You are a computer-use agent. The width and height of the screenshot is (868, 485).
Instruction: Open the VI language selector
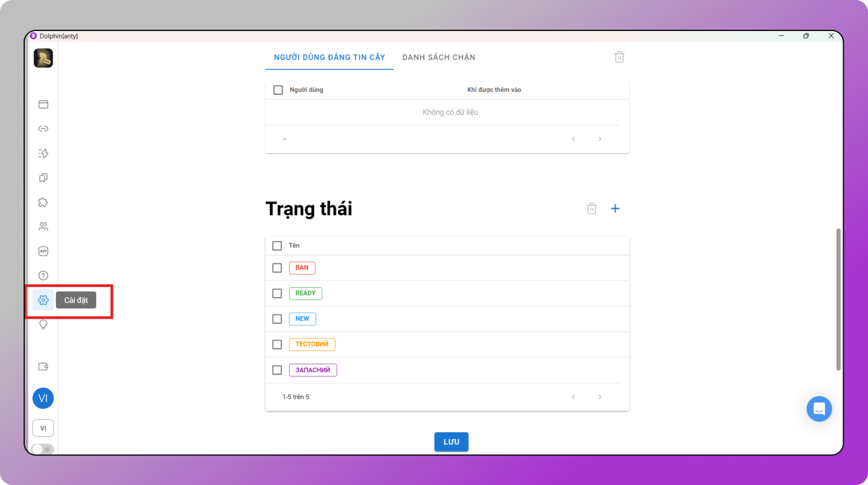tap(43, 428)
